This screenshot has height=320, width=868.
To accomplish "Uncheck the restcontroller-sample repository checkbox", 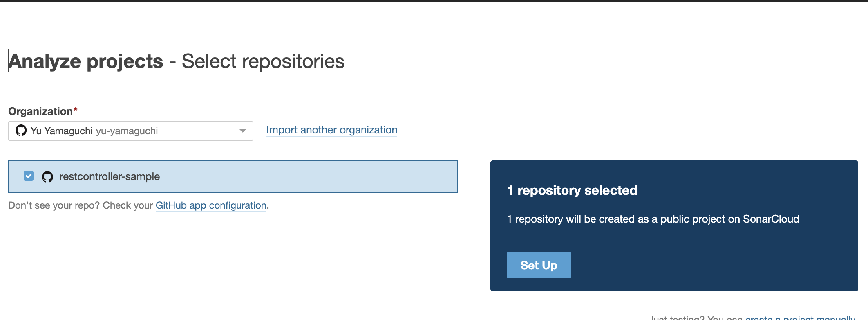I will tap(28, 176).
